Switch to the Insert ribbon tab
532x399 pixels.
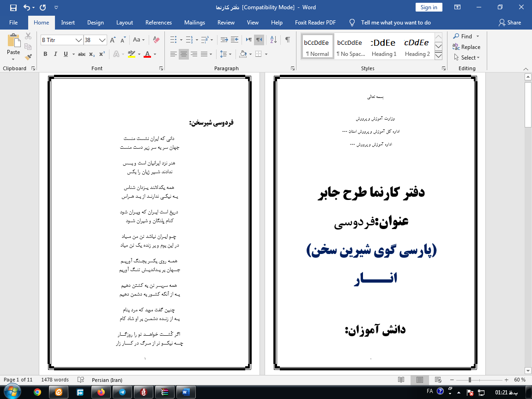[x=68, y=22]
